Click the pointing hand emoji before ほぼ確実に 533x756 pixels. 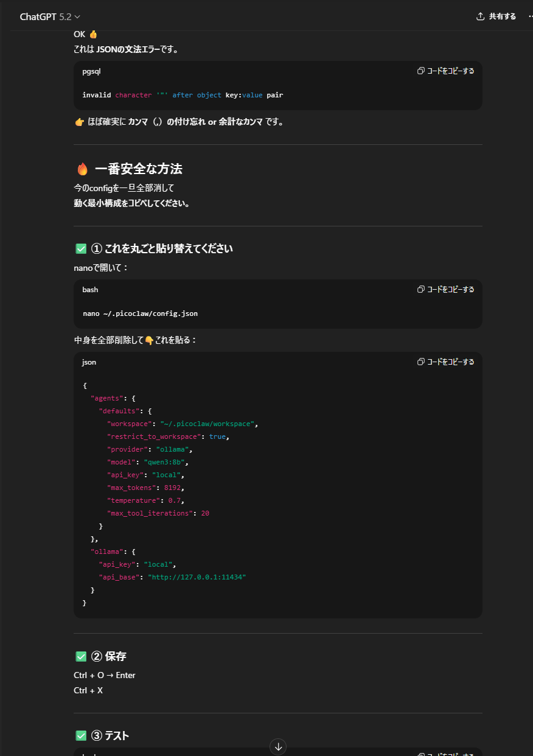click(x=79, y=122)
